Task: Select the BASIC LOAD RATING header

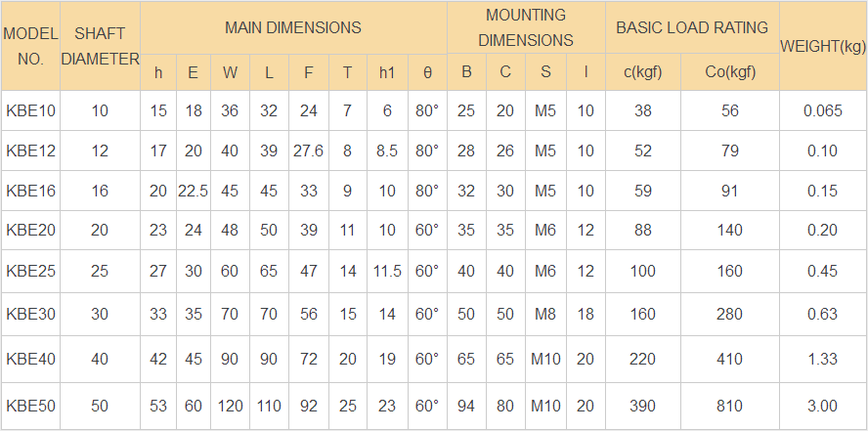Action: 692,27
